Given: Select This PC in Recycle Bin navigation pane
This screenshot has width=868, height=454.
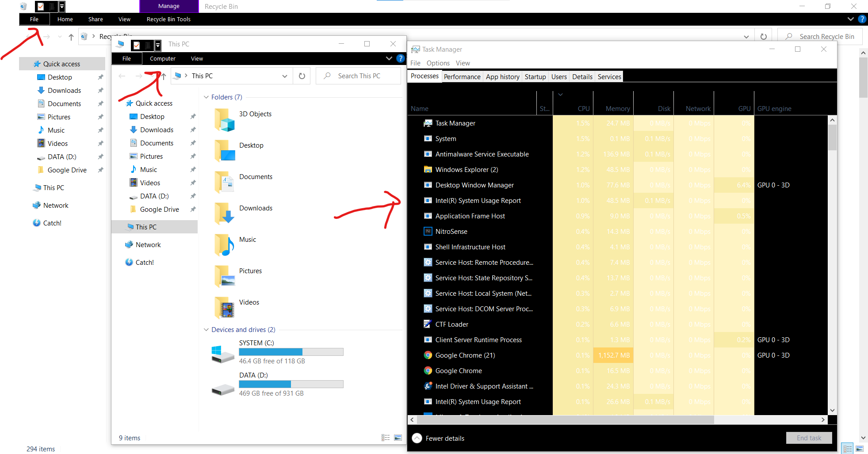Looking at the screenshot, I should (x=49, y=188).
